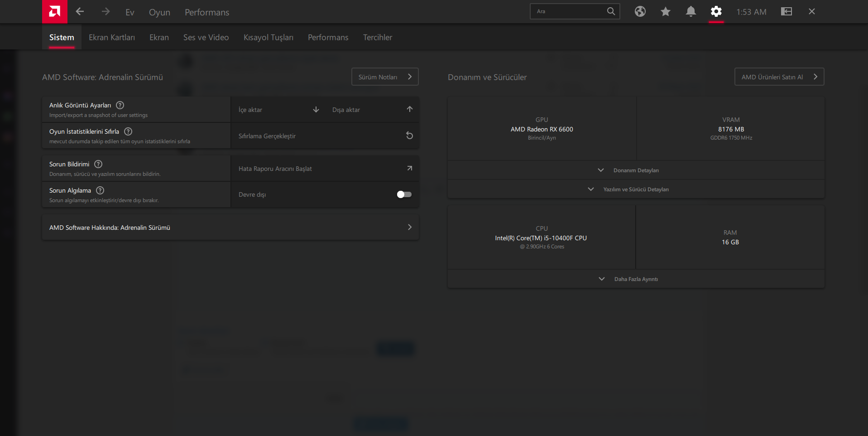Image resolution: width=868 pixels, height=436 pixels.
Task: Go back with the left arrow
Action: pyautogui.click(x=80, y=11)
